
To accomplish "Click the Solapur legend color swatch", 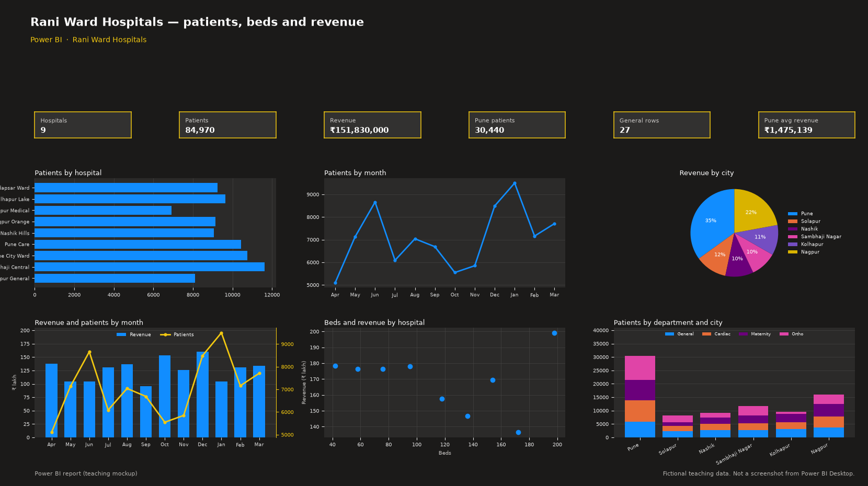I will (793, 222).
